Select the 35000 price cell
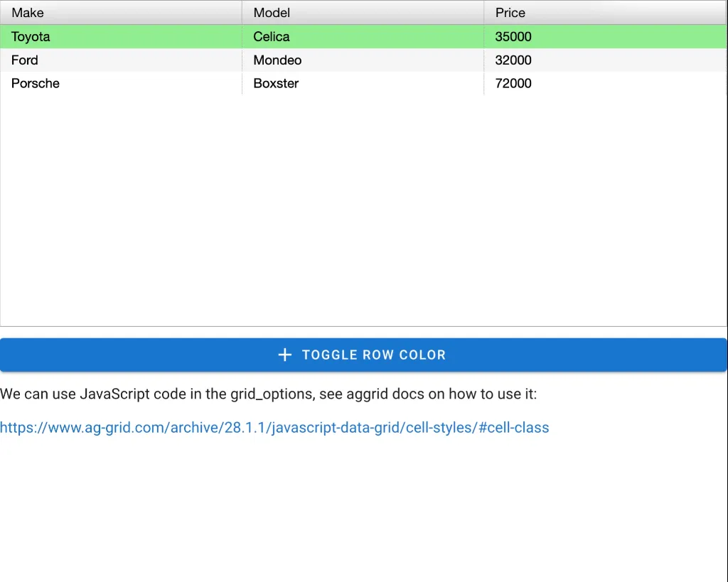 coord(513,37)
